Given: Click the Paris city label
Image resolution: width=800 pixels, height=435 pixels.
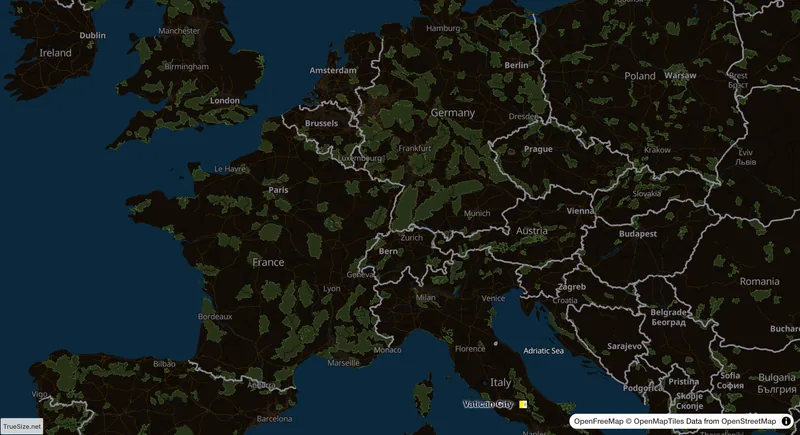Looking at the screenshot, I should (x=278, y=190).
